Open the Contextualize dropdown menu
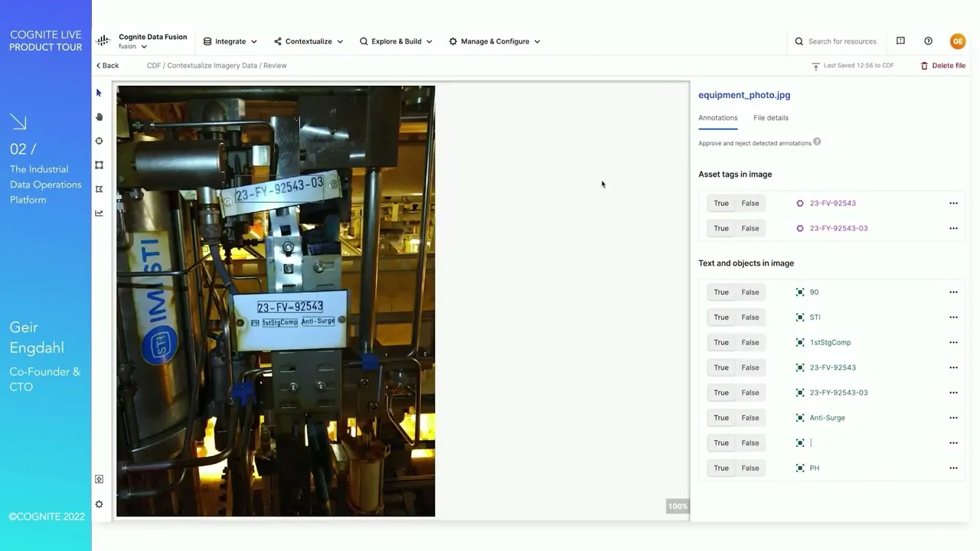The height and width of the screenshot is (551, 980). [x=309, y=41]
